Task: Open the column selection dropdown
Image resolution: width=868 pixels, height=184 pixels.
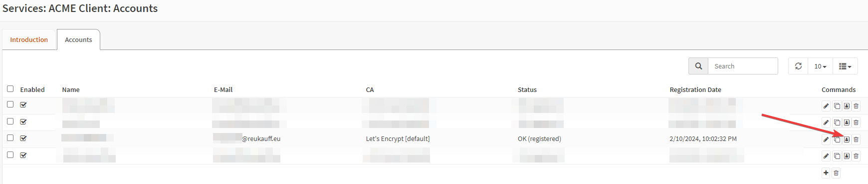Action: point(845,66)
